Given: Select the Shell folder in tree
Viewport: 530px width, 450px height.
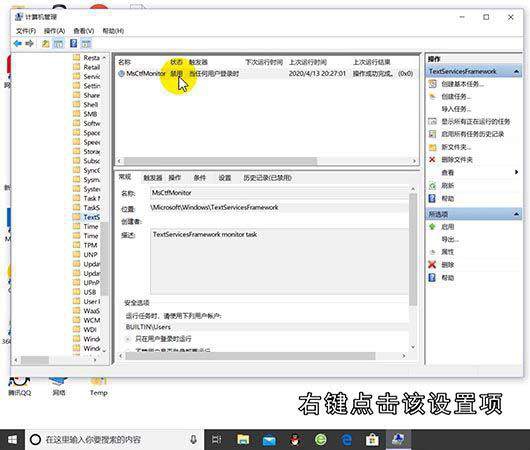Looking at the screenshot, I should coord(91,104).
